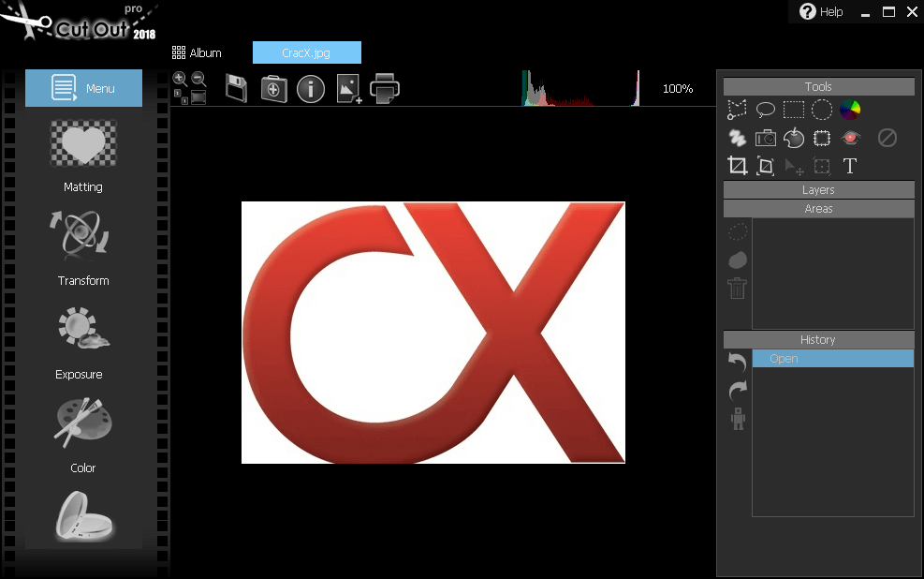Redo the history step
This screenshot has height=579, width=924.
(x=738, y=390)
